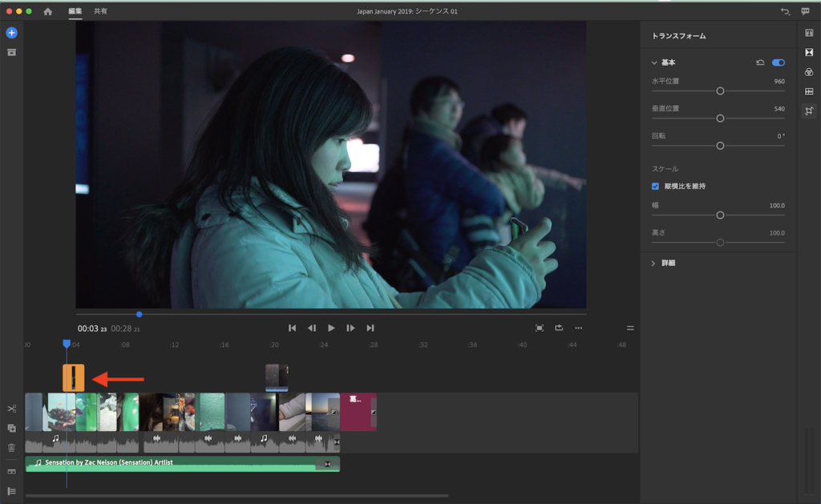The image size is (821, 504).
Task: Open the feedback speech bubble icon
Action: (x=805, y=12)
